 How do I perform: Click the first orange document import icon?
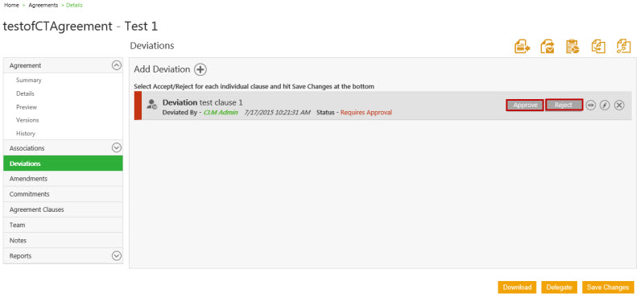(x=522, y=47)
